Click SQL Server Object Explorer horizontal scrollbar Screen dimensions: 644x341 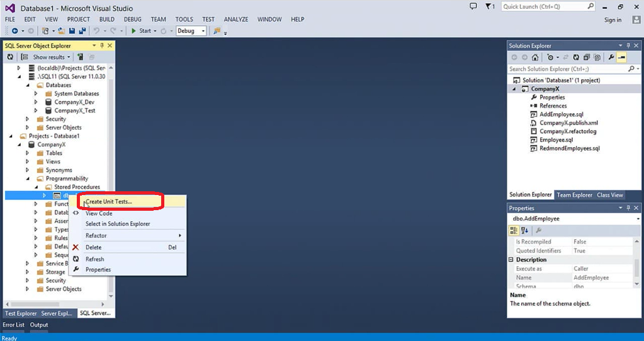click(x=35, y=305)
